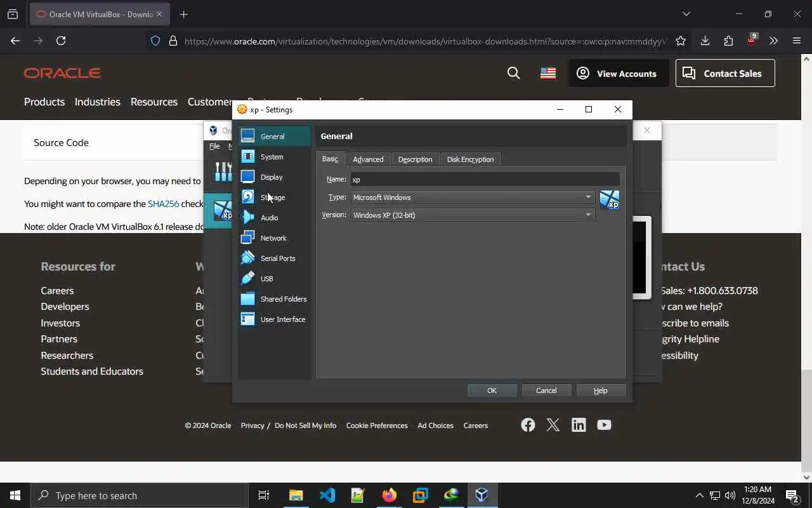Screen dimensions: 812x508
Task: Click the browser URL address bar
Action: pyautogui.click(x=425, y=41)
